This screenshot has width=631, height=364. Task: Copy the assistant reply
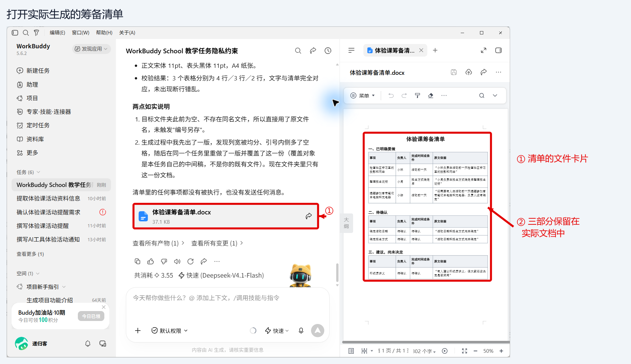pyautogui.click(x=137, y=261)
